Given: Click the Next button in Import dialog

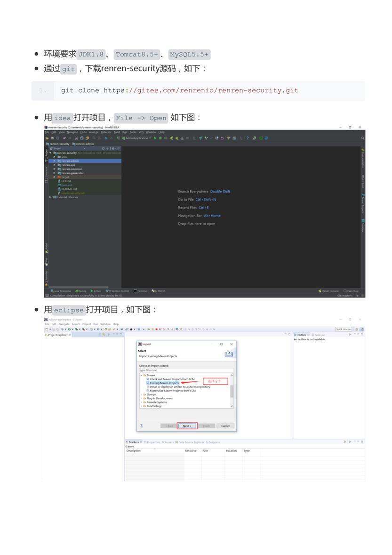Looking at the screenshot, I should pyautogui.click(x=187, y=426).
